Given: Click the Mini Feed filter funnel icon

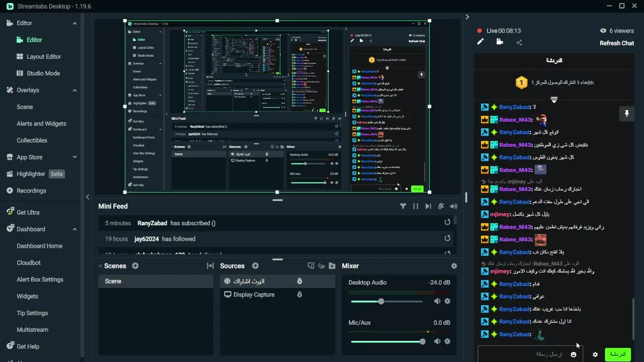Looking at the screenshot, I should point(403,206).
